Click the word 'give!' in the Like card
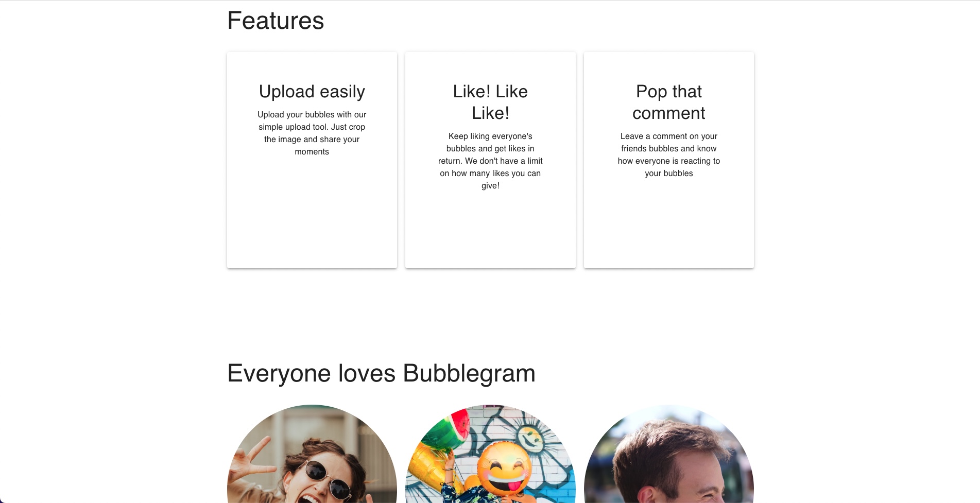Screen dimensions: 980x503 click(x=490, y=186)
